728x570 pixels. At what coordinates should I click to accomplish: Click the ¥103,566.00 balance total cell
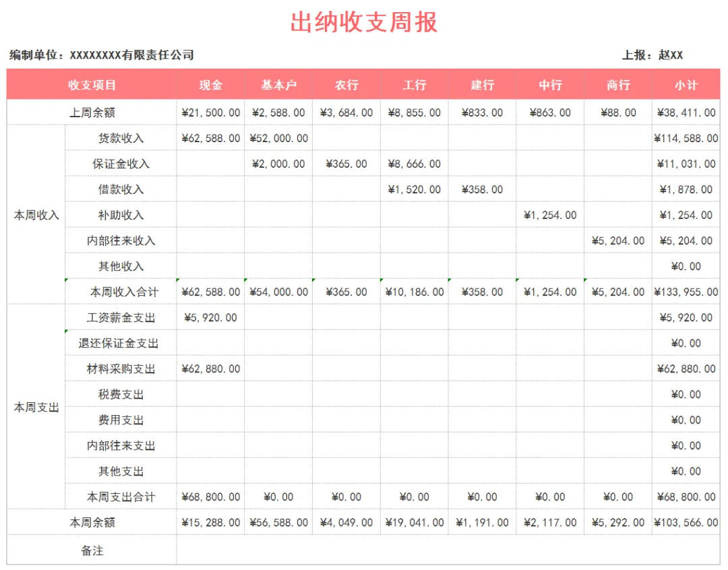(x=686, y=522)
